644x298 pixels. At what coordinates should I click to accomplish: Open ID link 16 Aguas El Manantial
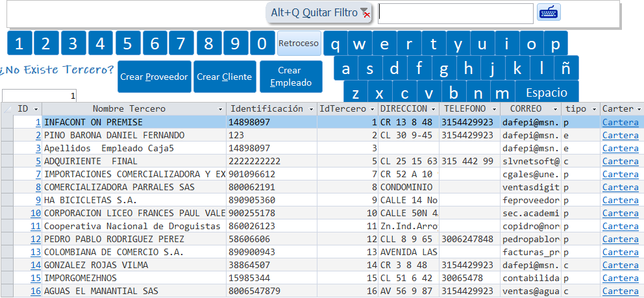coord(36,291)
